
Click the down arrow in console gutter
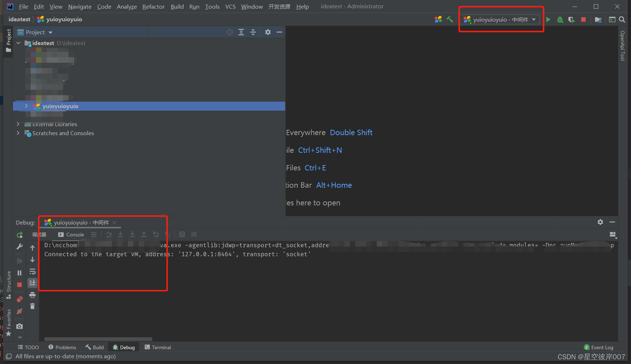point(32,259)
